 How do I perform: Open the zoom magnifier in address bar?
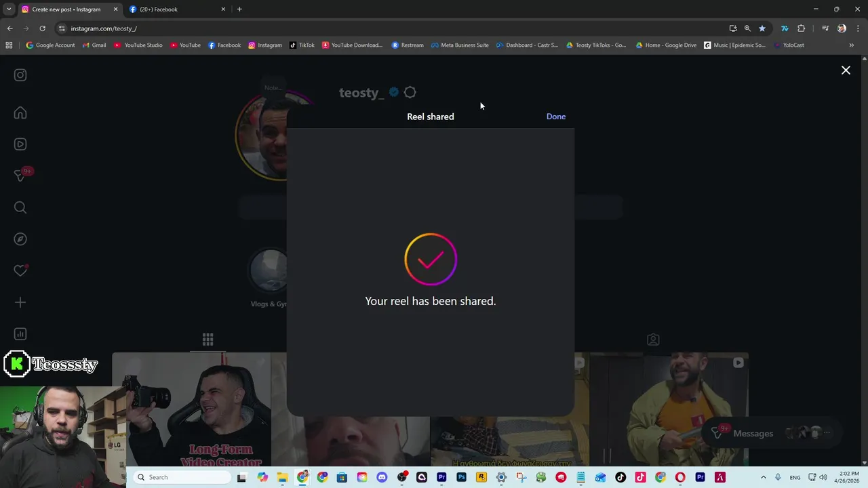tap(747, 28)
